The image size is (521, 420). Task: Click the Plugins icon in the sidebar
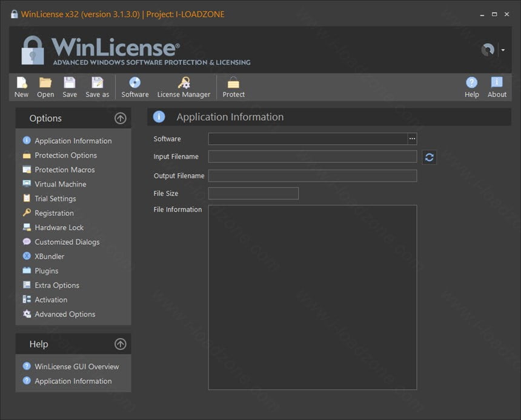[x=27, y=270]
